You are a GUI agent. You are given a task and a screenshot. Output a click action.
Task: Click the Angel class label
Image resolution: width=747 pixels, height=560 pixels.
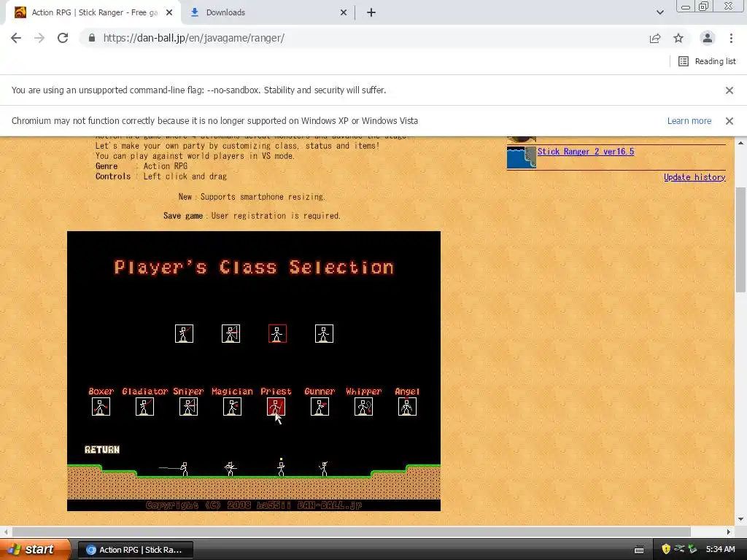407,392
